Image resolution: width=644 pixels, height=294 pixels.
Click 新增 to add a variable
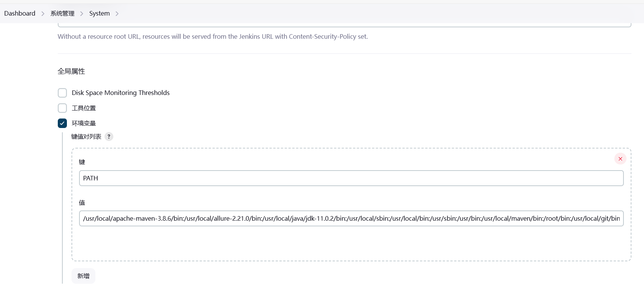[83, 276]
